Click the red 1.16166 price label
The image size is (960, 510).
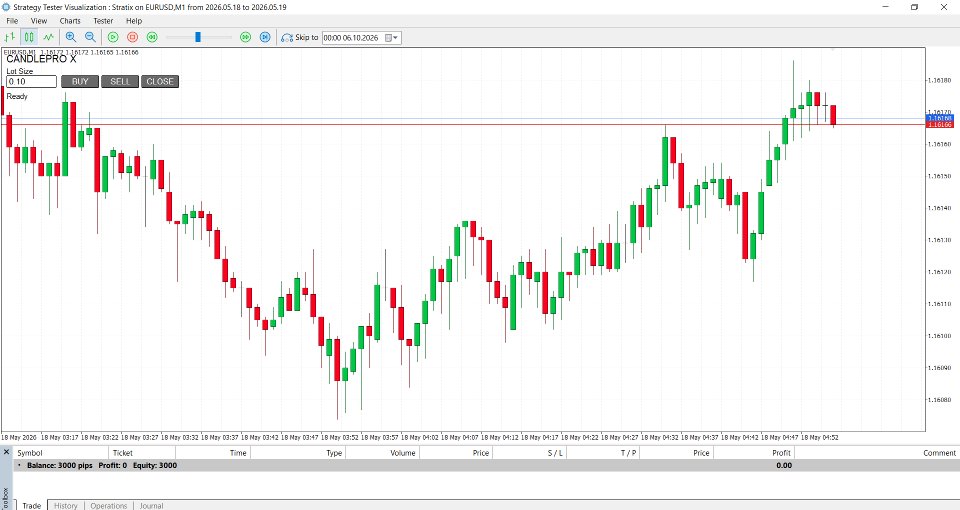(940, 124)
